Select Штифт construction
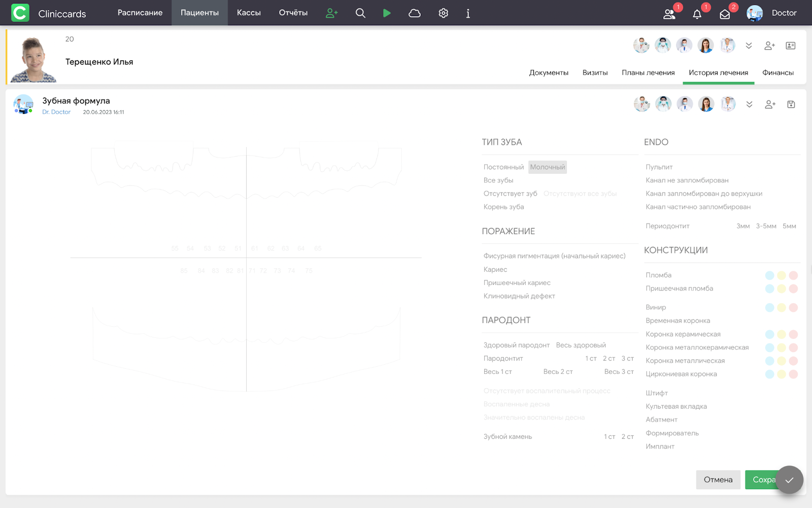812x508 pixels. pyautogui.click(x=657, y=393)
